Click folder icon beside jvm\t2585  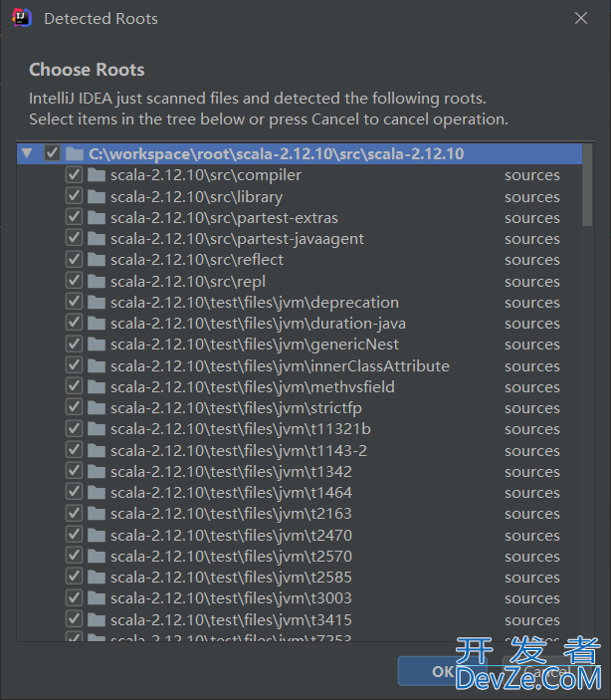[97, 578]
